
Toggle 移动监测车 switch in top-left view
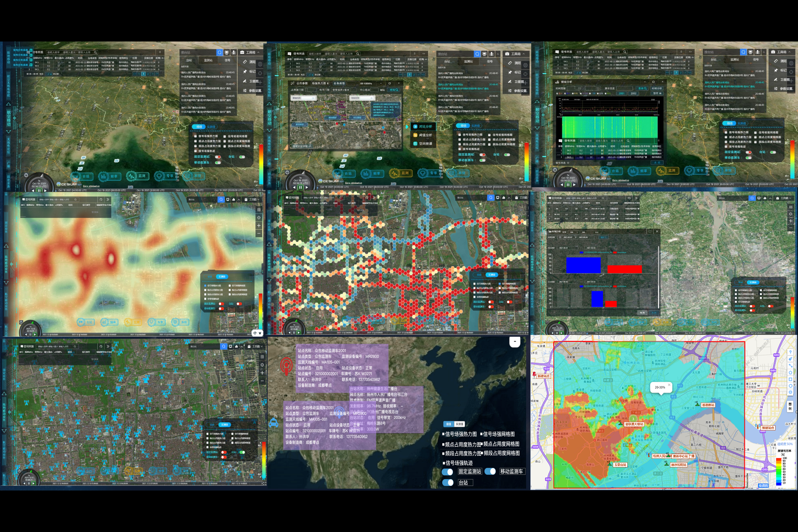click(218, 163)
